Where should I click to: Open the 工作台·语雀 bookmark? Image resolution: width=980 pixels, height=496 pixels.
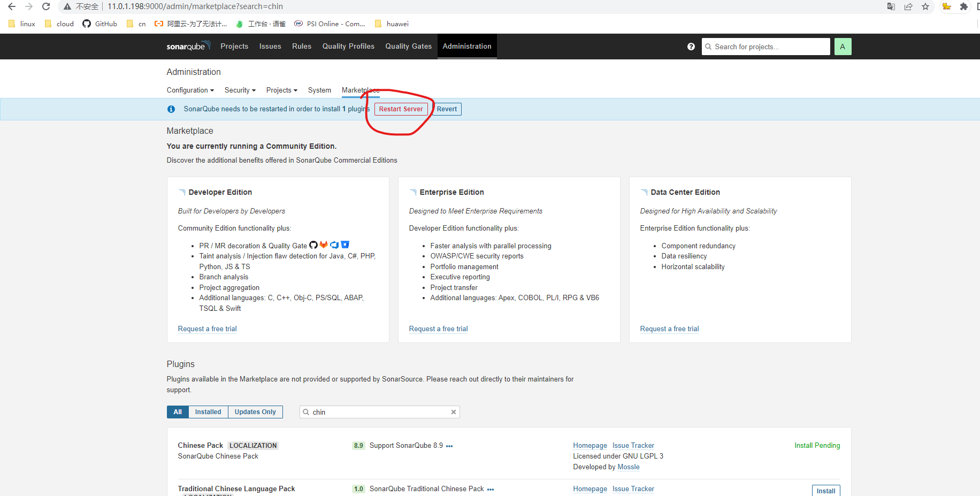click(x=261, y=24)
